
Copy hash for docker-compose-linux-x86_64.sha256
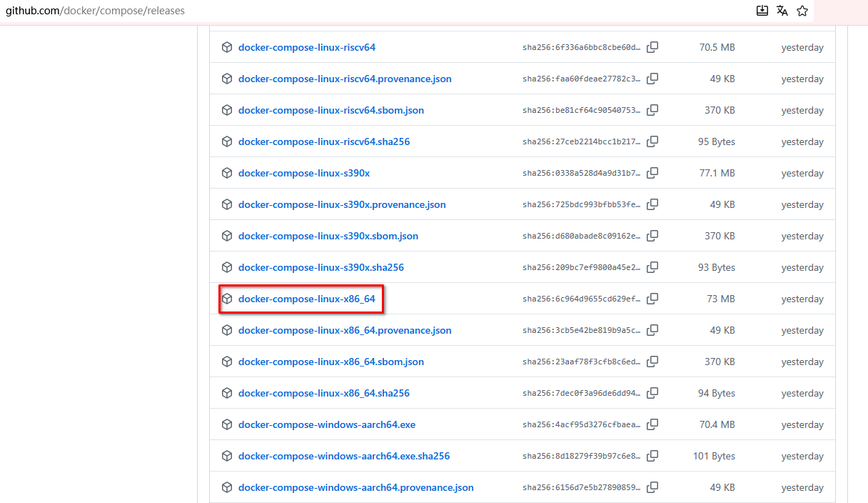click(x=652, y=393)
